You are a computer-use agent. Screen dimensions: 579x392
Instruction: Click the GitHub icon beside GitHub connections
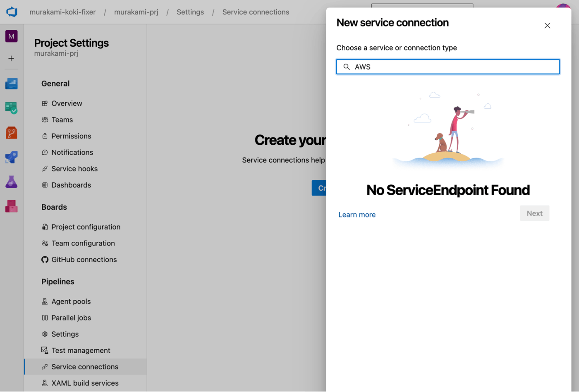click(x=45, y=260)
